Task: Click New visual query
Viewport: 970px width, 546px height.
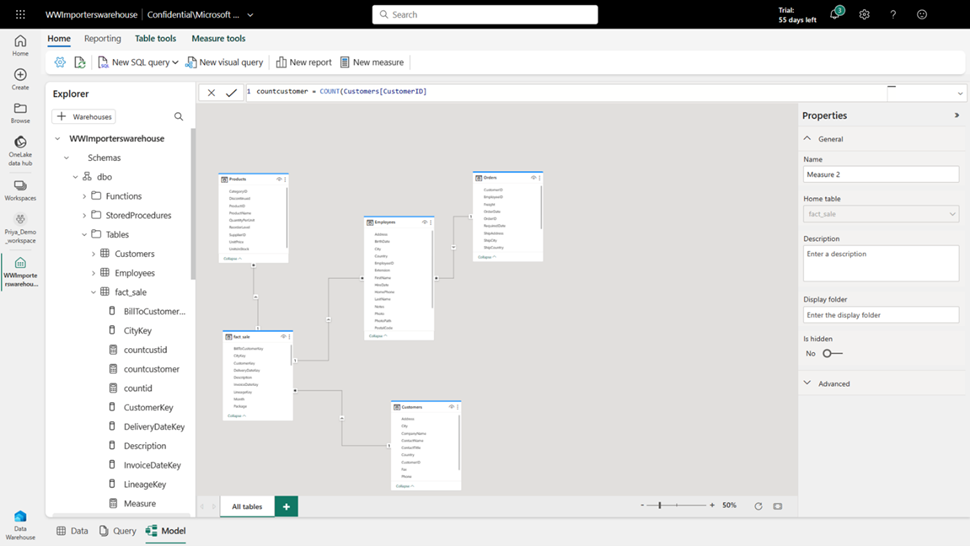Action: tap(225, 62)
